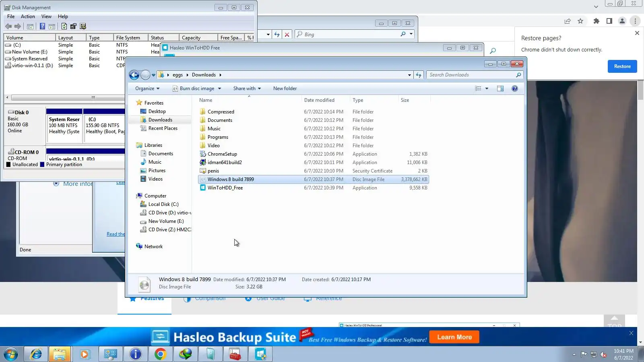Open the recent pages dropdown next to Forward

point(153,75)
